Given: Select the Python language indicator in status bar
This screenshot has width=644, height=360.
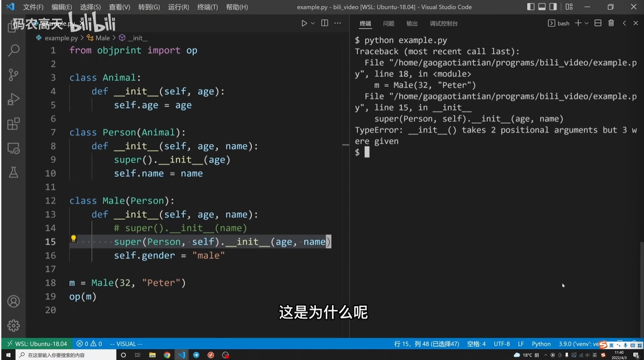Looking at the screenshot, I should [x=541, y=344].
